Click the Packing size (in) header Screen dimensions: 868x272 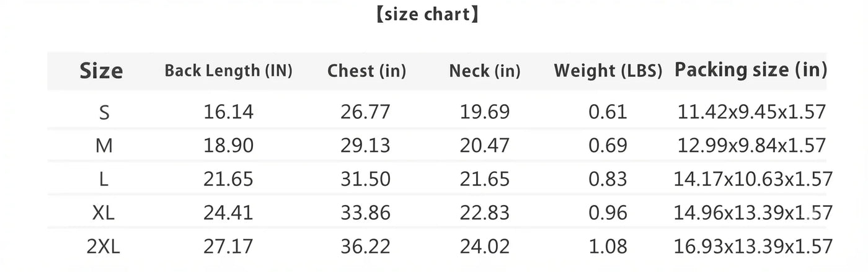click(751, 70)
